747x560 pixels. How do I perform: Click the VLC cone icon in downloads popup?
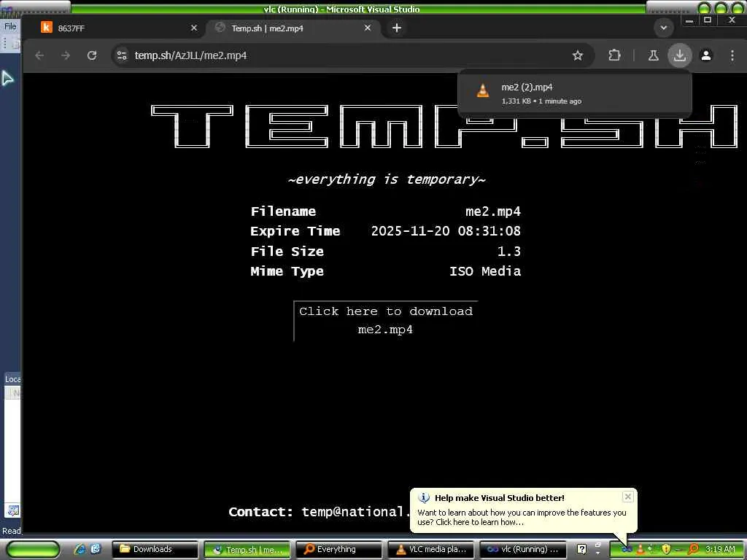click(x=483, y=90)
